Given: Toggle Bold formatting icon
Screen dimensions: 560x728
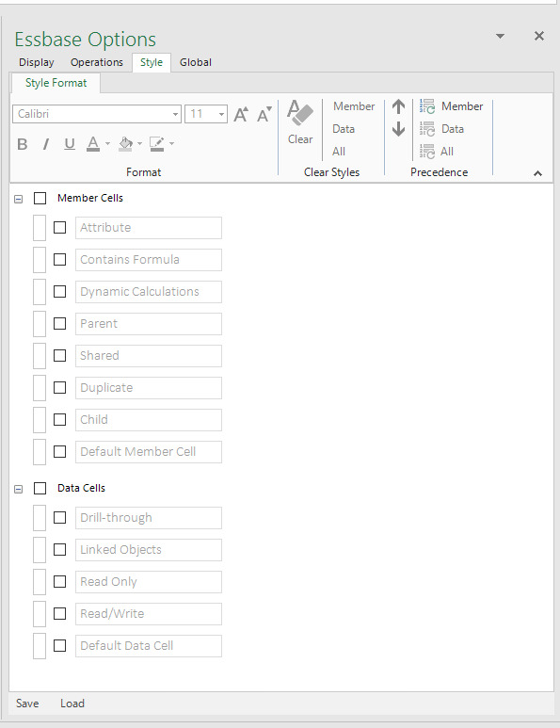Looking at the screenshot, I should (22, 144).
